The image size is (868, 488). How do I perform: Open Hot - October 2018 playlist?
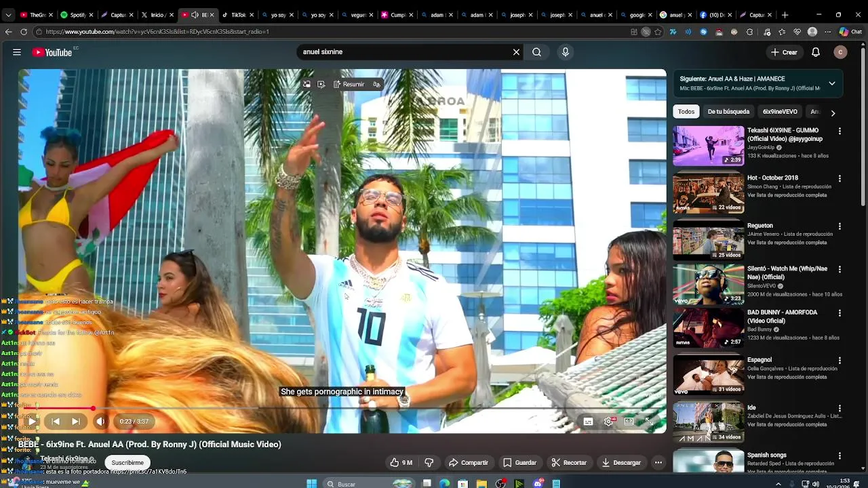tap(709, 193)
